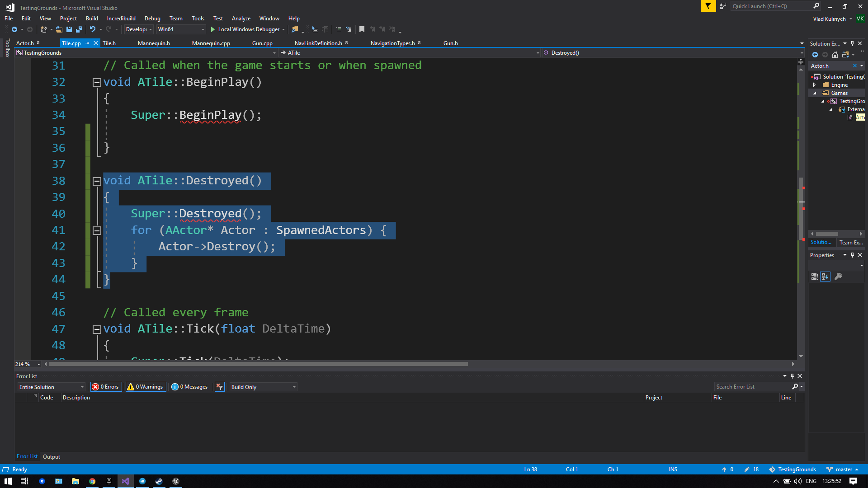Click the Properties panel wrench icon
Viewport: 868px width, 488px height.
click(838, 277)
